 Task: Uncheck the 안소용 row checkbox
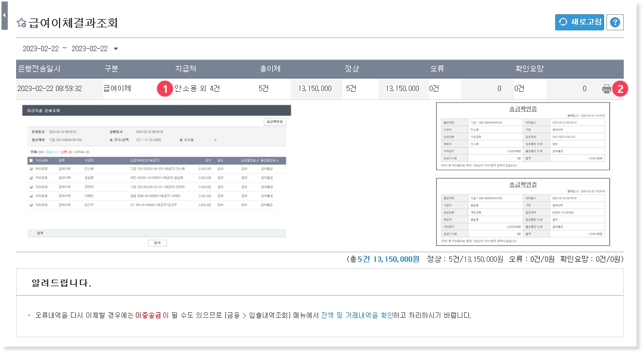(31, 169)
